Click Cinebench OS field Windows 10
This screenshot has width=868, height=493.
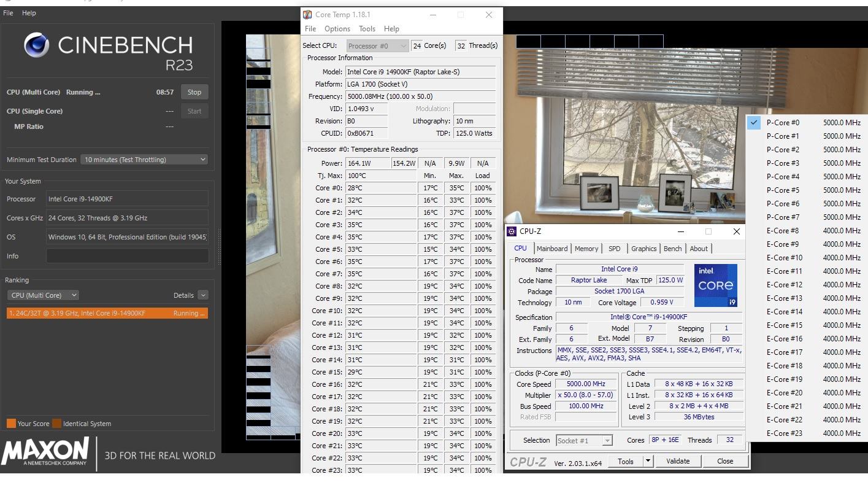[128, 237]
